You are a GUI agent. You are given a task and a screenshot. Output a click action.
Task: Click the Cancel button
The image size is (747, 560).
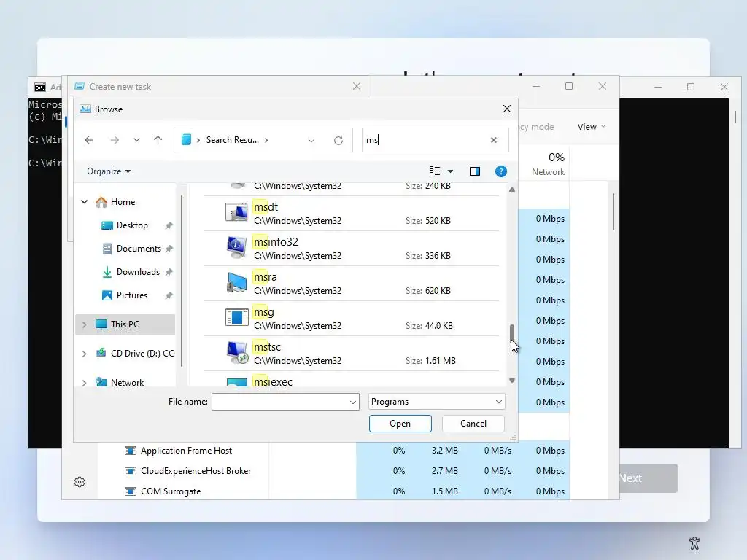tap(473, 424)
